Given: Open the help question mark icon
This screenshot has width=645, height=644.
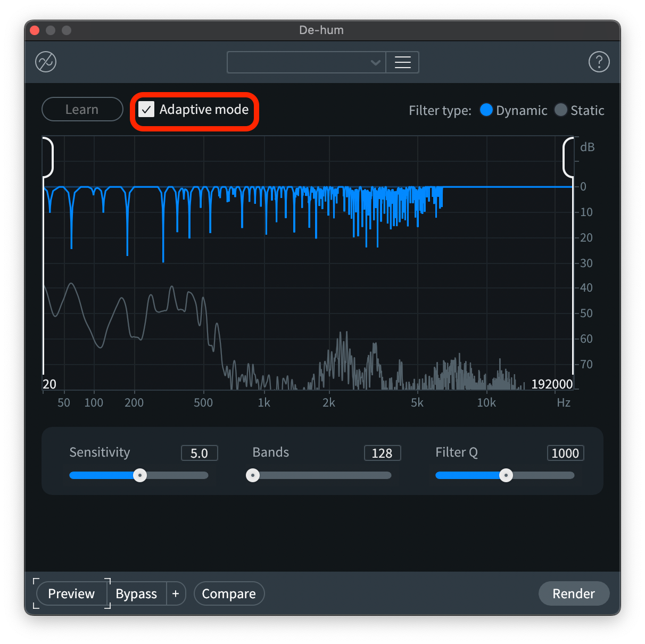Looking at the screenshot, I should click(599, 62).
